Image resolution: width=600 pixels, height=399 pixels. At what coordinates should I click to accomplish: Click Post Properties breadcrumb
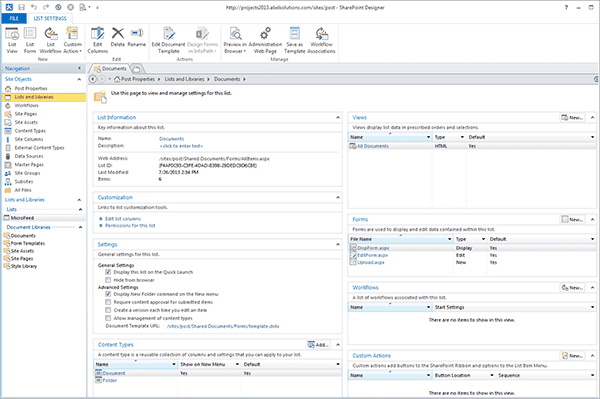click(138, 79)
